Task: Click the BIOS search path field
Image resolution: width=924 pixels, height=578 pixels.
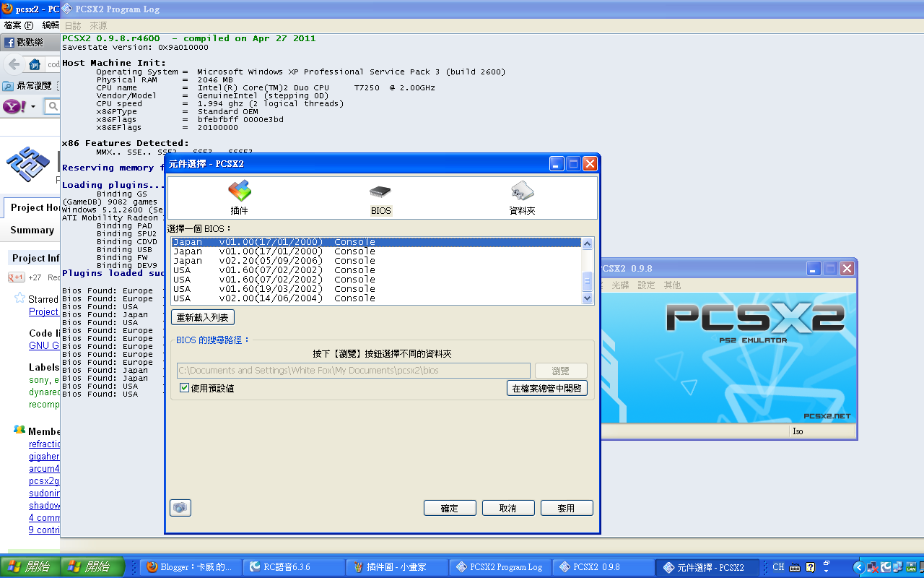Action: pos(354,371)
